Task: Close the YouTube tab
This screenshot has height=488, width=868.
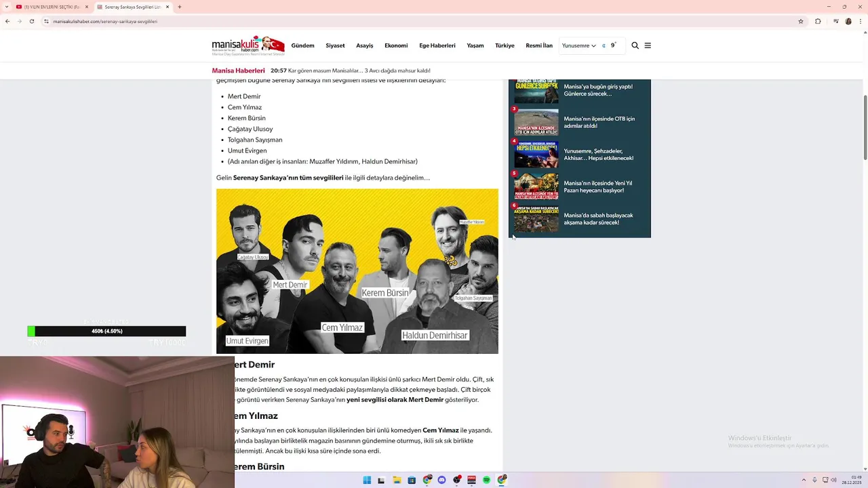Action: point(87,7)
